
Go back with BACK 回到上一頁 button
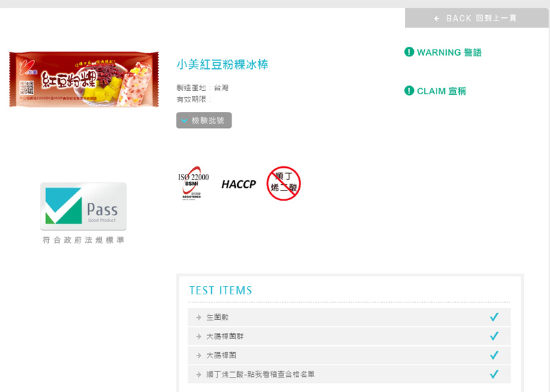click(x=476, y=19)
